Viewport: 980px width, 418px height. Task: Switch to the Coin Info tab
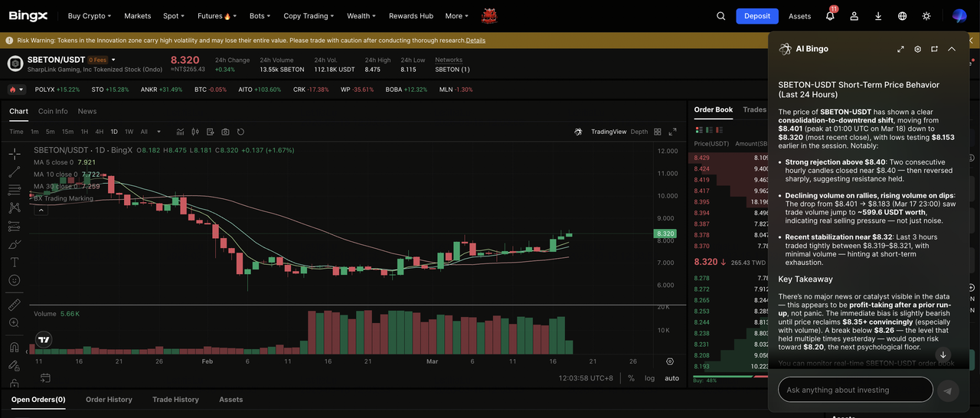(x=53, y=111)
